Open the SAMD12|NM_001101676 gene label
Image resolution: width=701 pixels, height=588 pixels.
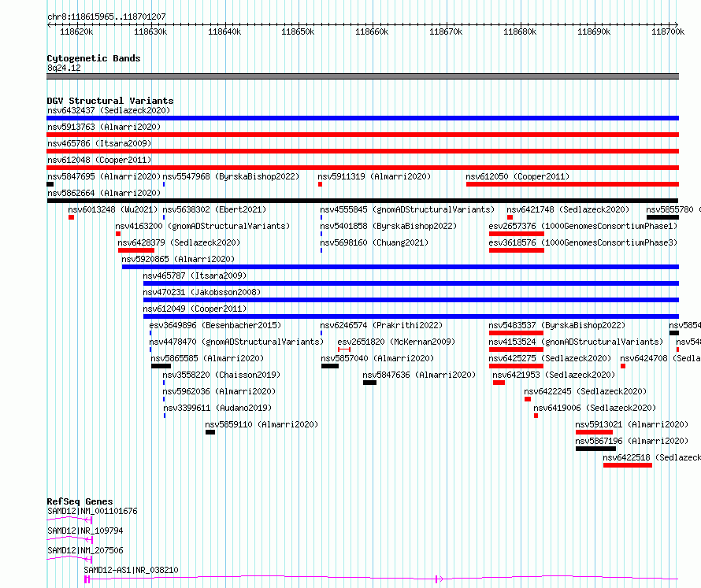tap(92, 511)
